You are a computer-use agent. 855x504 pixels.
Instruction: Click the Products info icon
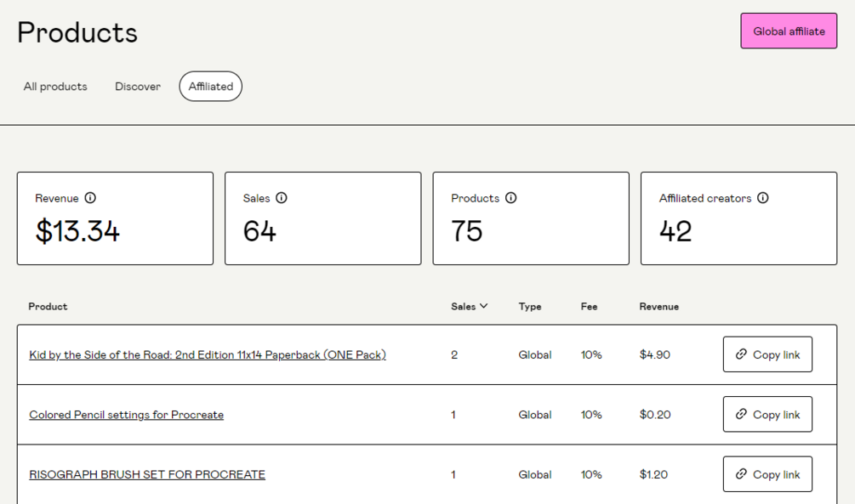pos(511,198)
